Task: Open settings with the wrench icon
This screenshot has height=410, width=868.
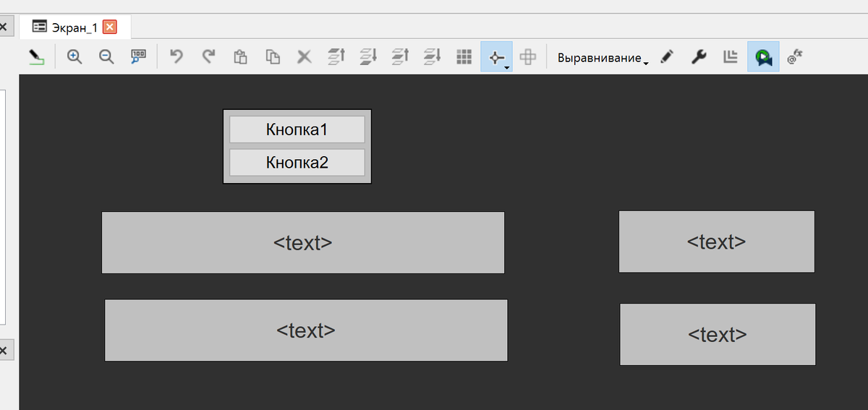Action: 699,57
